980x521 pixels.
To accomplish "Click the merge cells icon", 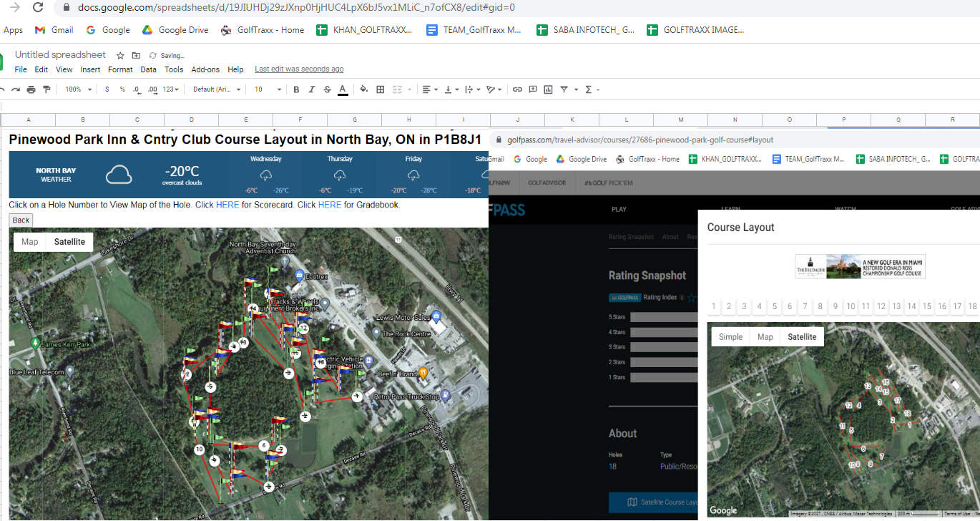I will (x=397, y=89).
